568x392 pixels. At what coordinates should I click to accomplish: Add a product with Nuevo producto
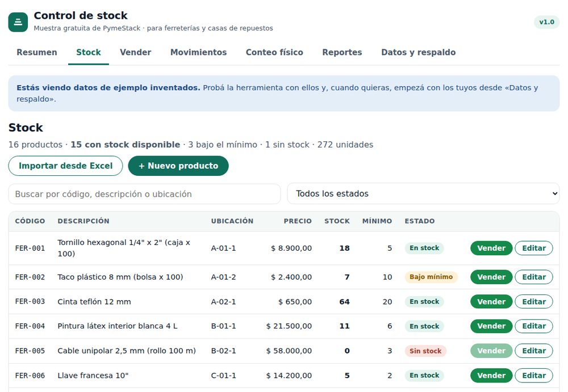(x=178, y=166)
